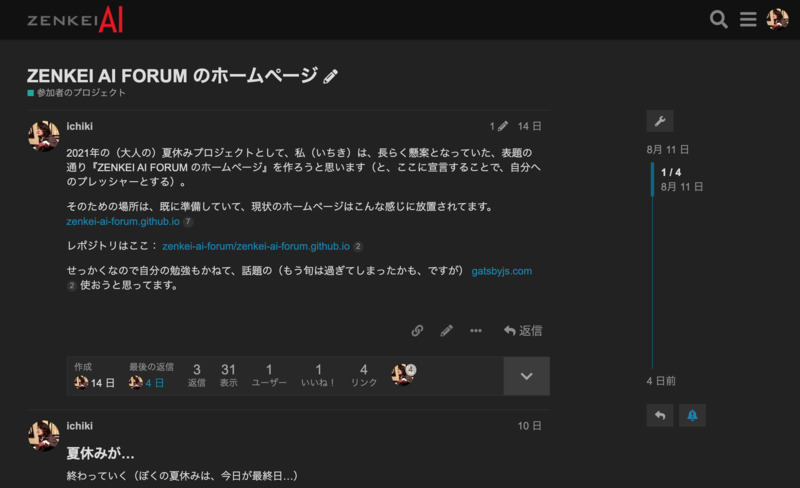Open the 参加者のプロジェクト category
This screenshot has width=800, height=488.
click(x=77, y=93)
